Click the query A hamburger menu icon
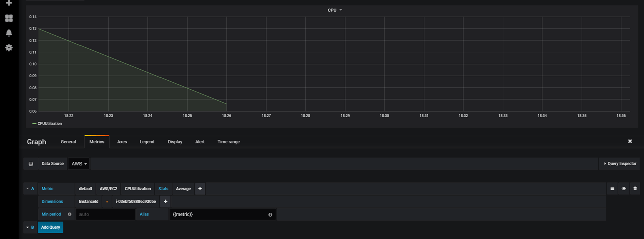644x239 pixels. point(612,189)
